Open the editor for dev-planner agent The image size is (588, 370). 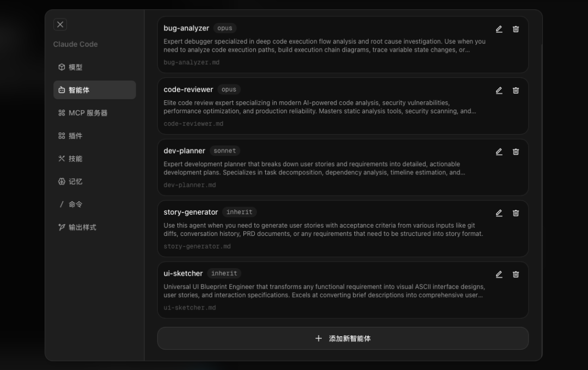click(x=499, y=152)
